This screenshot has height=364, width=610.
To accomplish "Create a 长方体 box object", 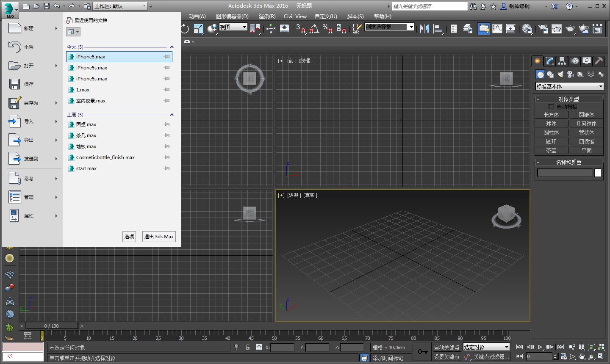I will click(551, 115).
